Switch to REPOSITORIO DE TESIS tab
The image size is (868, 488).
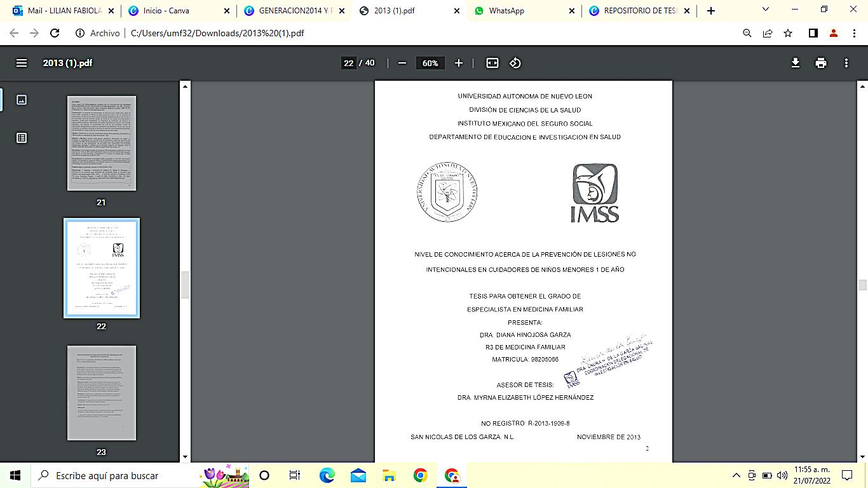(640, 11)
